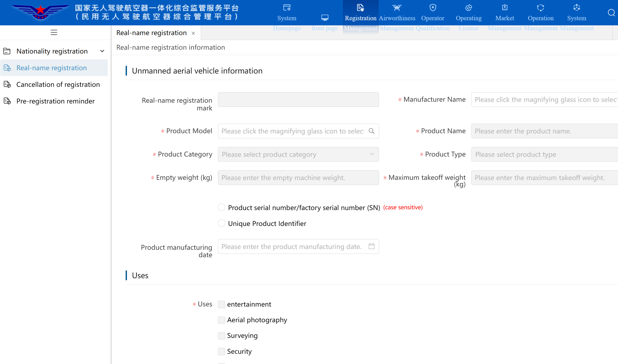Click the Operating License icon
The image size is (618, 364).
469,8
